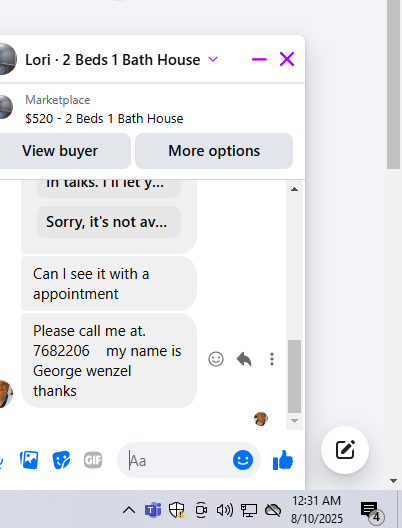Click the View buyer button
The width and height of the screenshot is (402, 528).
[60, 151]
